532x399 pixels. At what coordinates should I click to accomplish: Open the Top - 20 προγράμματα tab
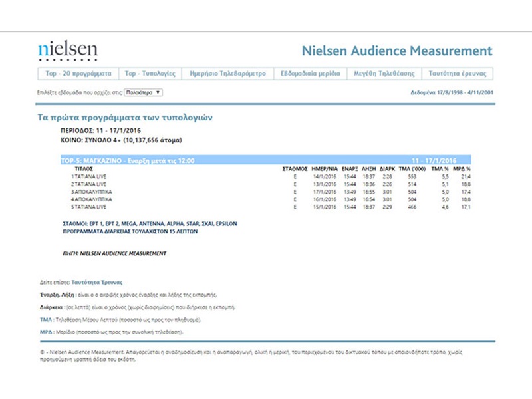[x=78, y=74]
